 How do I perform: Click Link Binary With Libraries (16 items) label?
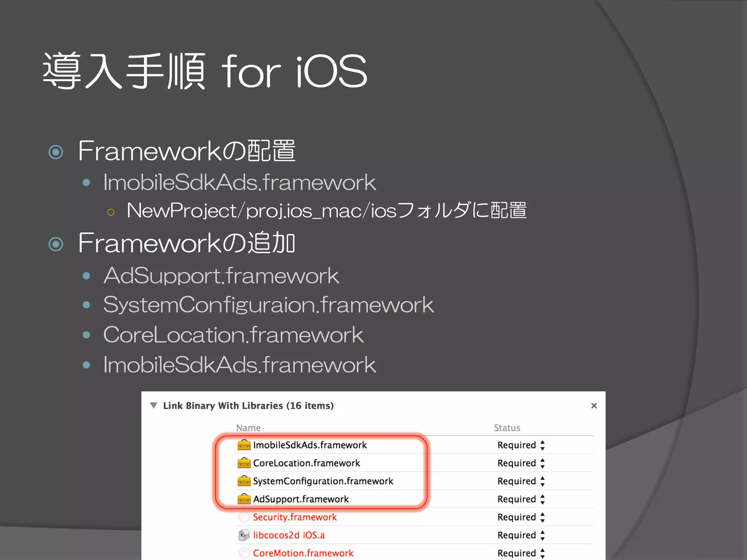coord(248,406)
